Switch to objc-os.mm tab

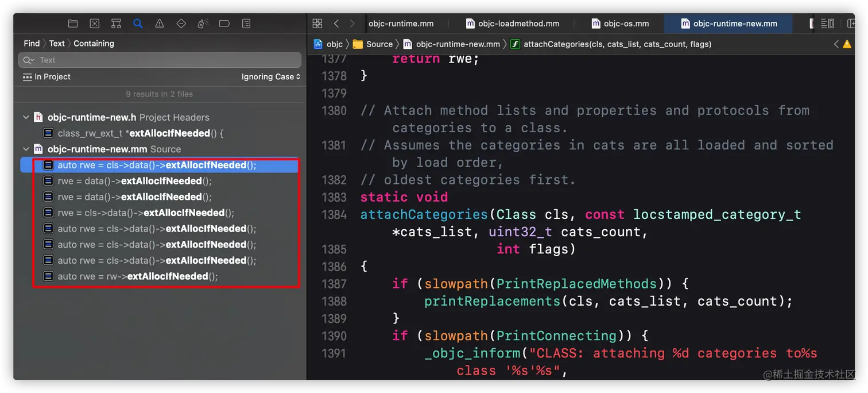coord(620,24)
